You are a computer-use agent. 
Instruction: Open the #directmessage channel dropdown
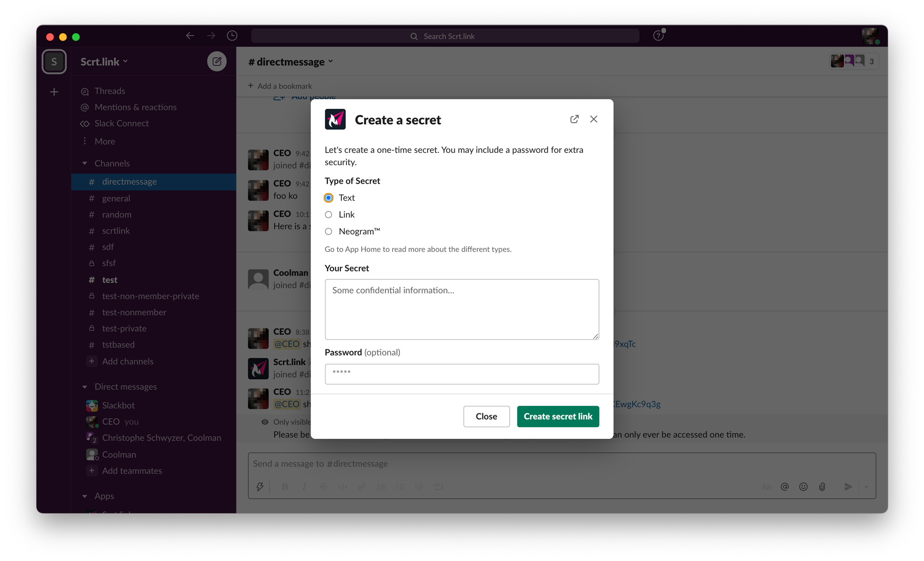[x=291, y=62]
